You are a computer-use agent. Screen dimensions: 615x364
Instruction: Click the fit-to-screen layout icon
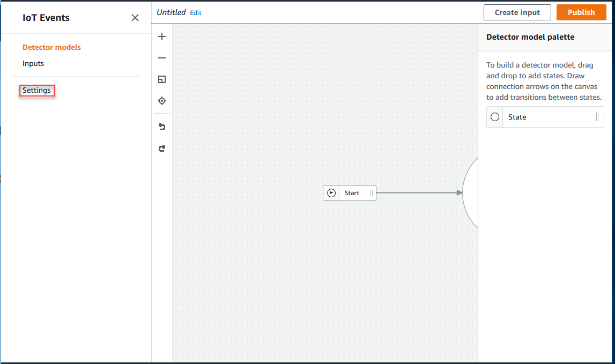(162, 79)
